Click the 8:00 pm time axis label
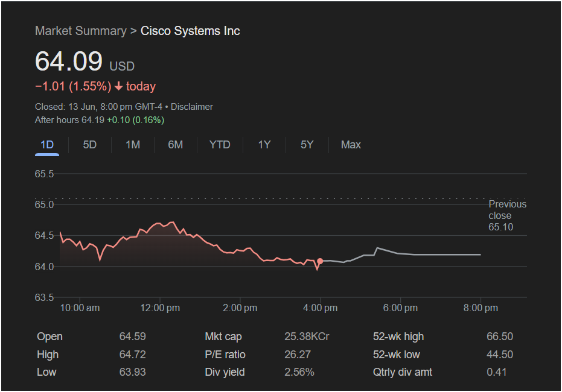 481,308
